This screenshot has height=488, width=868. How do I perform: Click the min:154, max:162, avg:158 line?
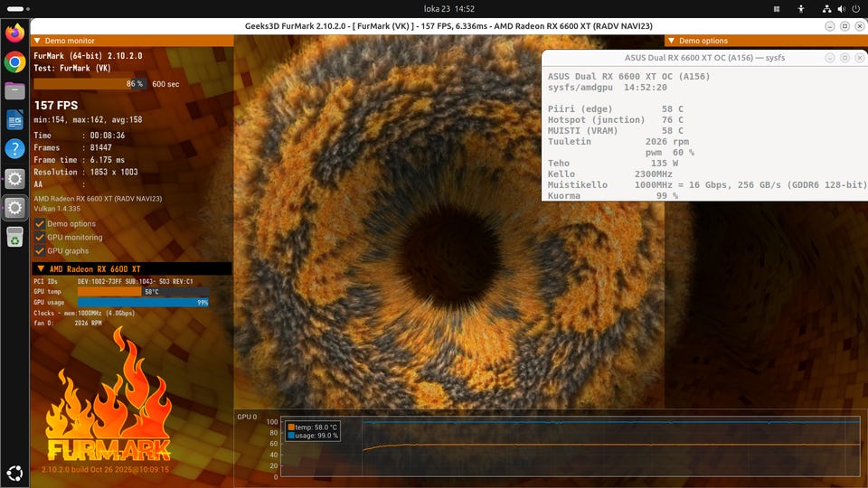pyautogui.click(x=88, y=119)
